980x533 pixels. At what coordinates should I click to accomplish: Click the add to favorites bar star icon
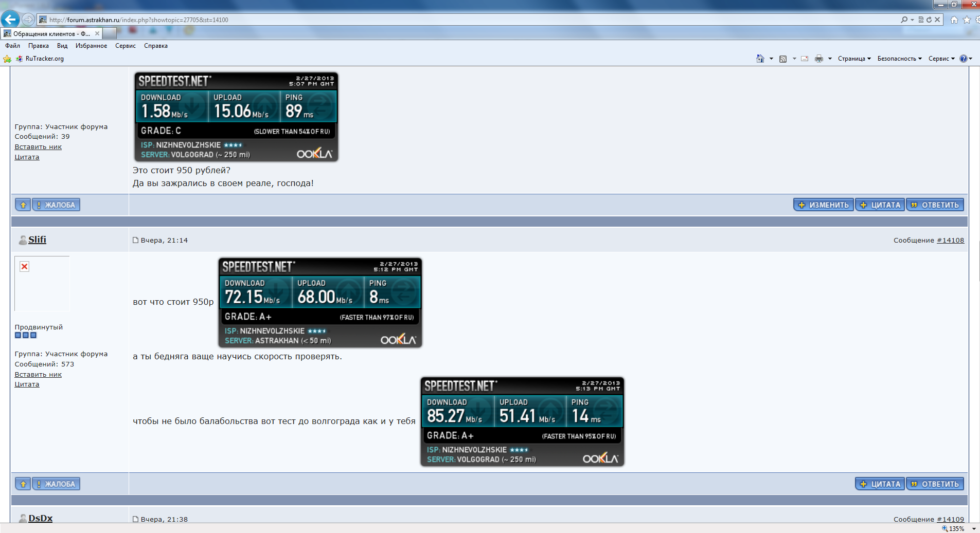click(x=7, y=59)
